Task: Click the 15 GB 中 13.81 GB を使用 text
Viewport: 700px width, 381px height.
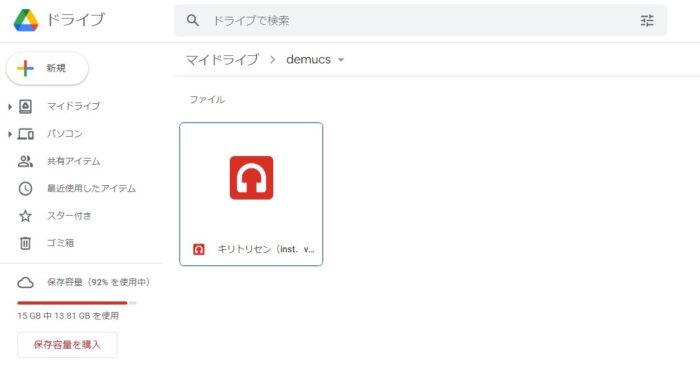Action: tap(68, 316)
